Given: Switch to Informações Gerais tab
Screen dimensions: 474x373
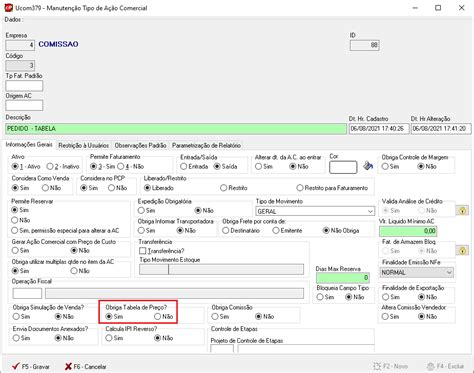Looking at the screenshot, I should [29, 145].
